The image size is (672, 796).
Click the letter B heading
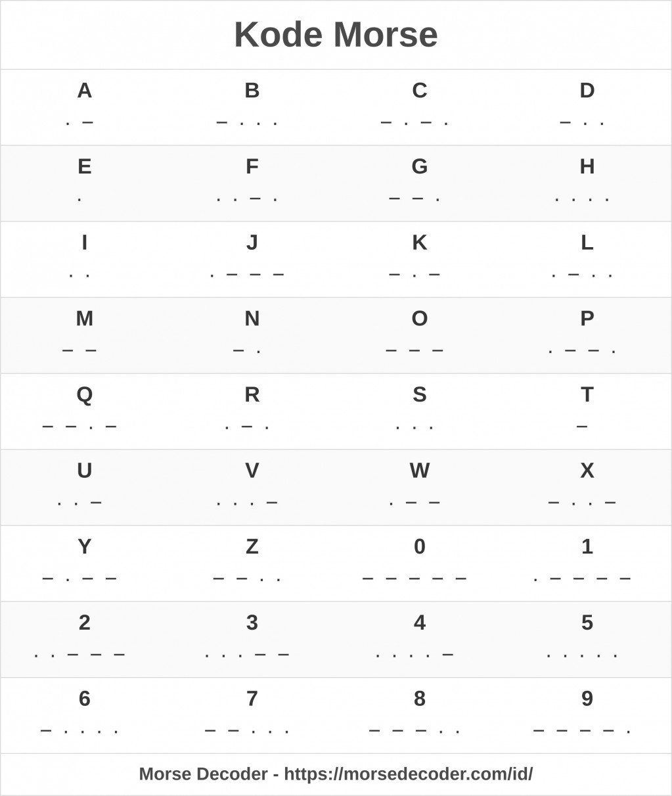point(252,91)
